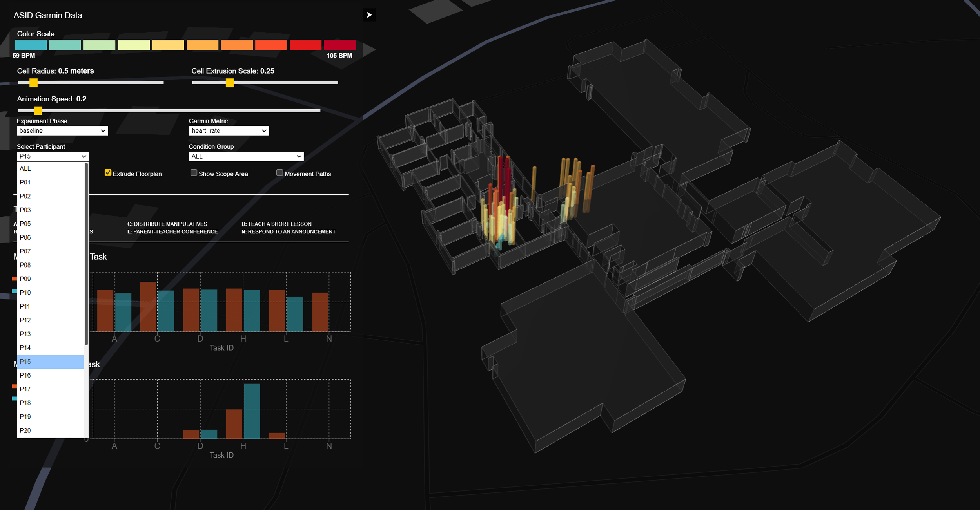Click the Cell Extrusion Scale slider handle
The height and width of the screenshot is (510, 980).
[230, 83]
